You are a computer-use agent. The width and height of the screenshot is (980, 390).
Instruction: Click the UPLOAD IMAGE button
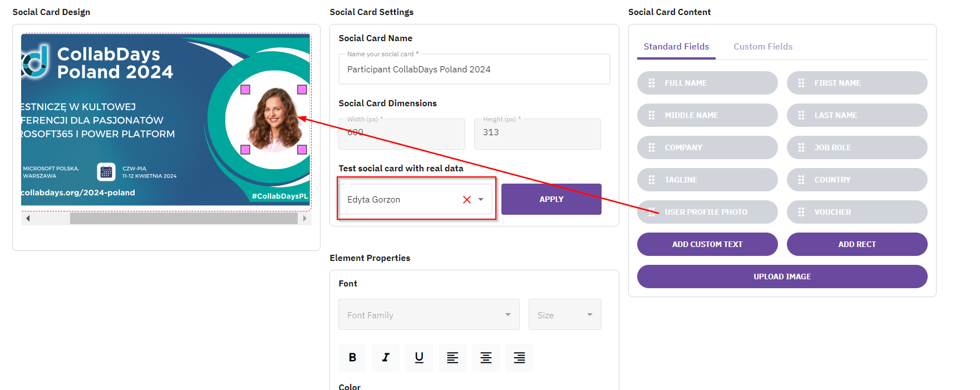782,277
